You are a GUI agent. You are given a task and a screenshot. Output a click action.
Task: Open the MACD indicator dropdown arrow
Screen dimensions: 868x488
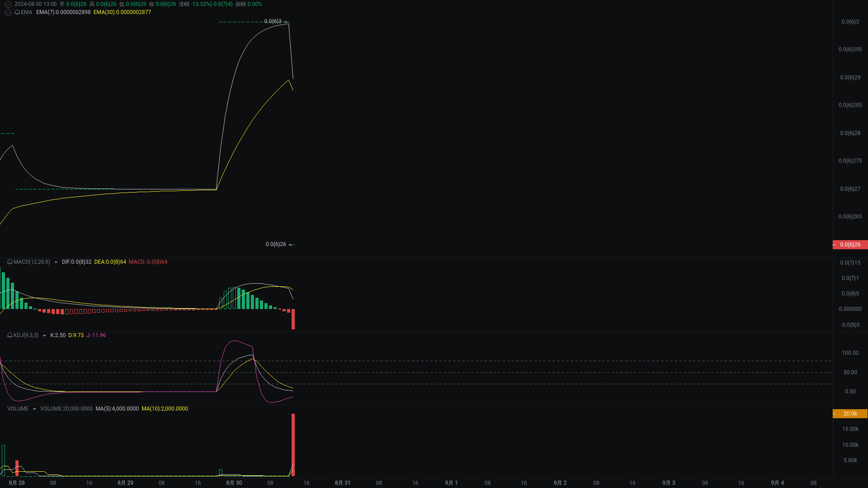coord(56,262)
